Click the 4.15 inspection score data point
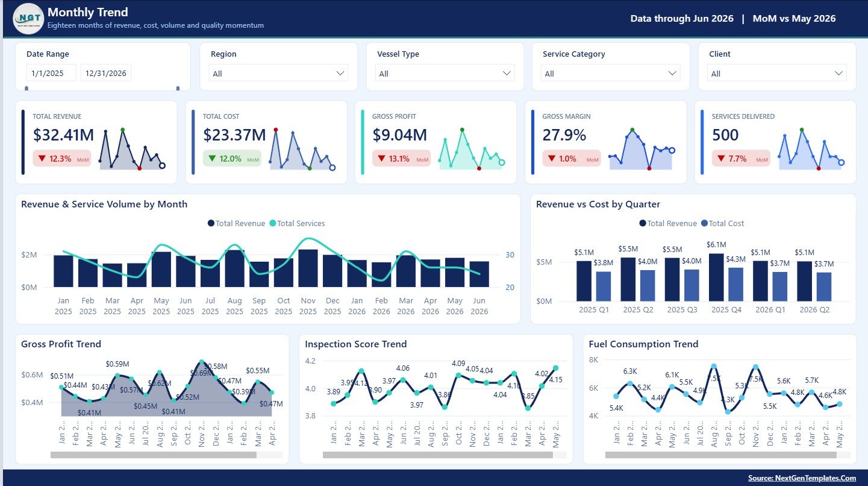This screenshot has height=486, width=868. pyautogui.click(x=555, y=368)
